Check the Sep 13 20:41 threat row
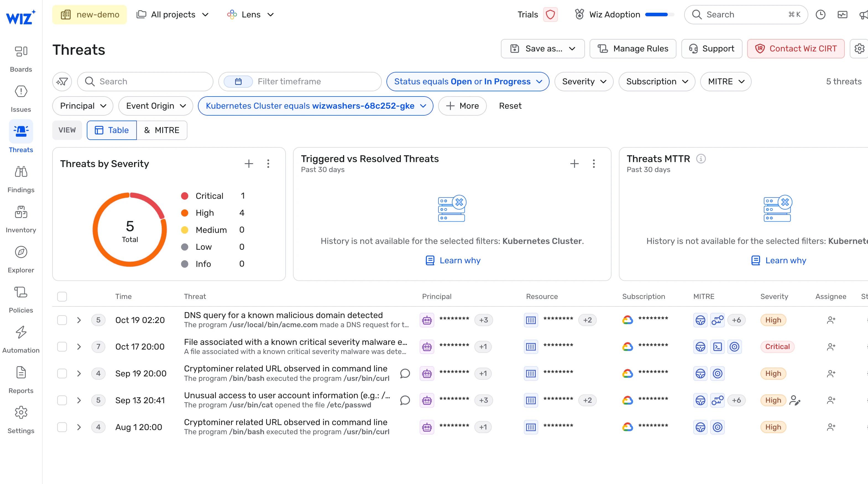The height and width of the screenshot is (484, 868). point(62,400)
